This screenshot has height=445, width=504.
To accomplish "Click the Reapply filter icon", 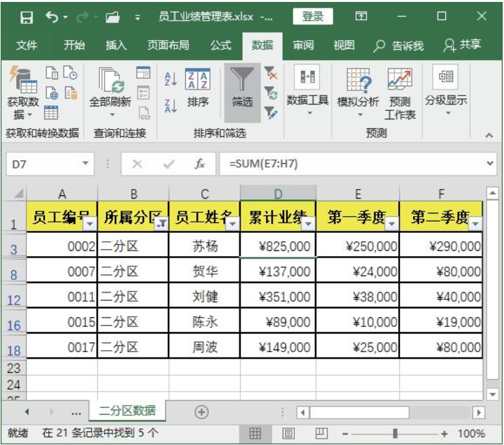I will pyautogui.click(x=271, y=93).
